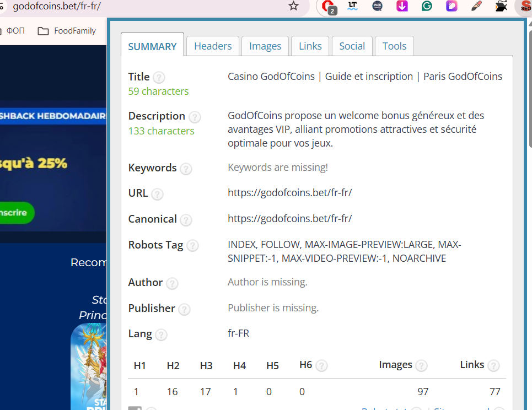Click the '133 characters' description count
Screen dimensions: 532x410
pyautogui.click(x=161, y=131)
